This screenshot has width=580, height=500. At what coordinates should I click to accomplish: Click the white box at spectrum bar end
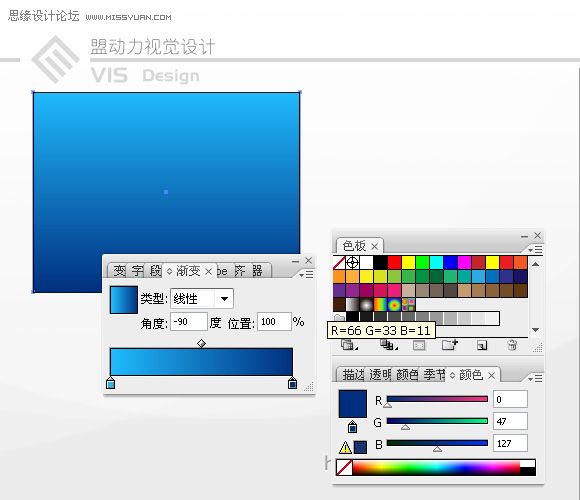pos(527,464)
